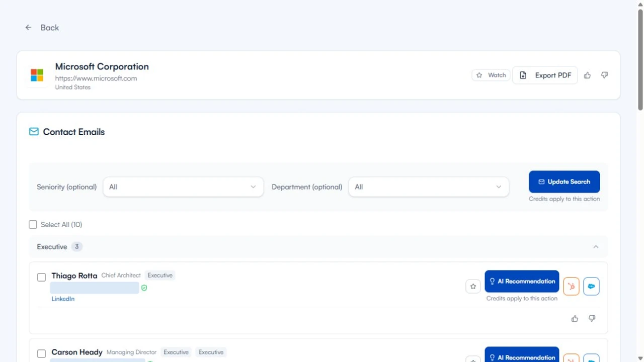
Task: Click the page's vertical scrollbar
Action: tap(640, 59)
